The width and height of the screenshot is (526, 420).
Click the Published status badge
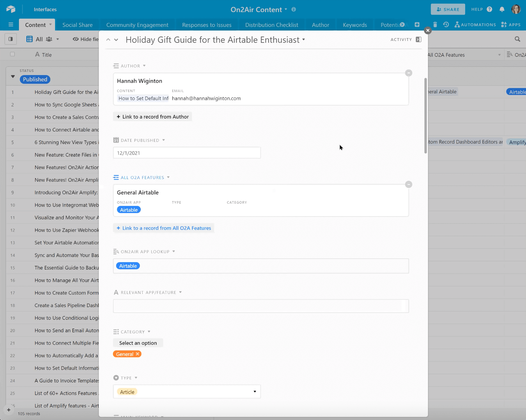[35, 79]
